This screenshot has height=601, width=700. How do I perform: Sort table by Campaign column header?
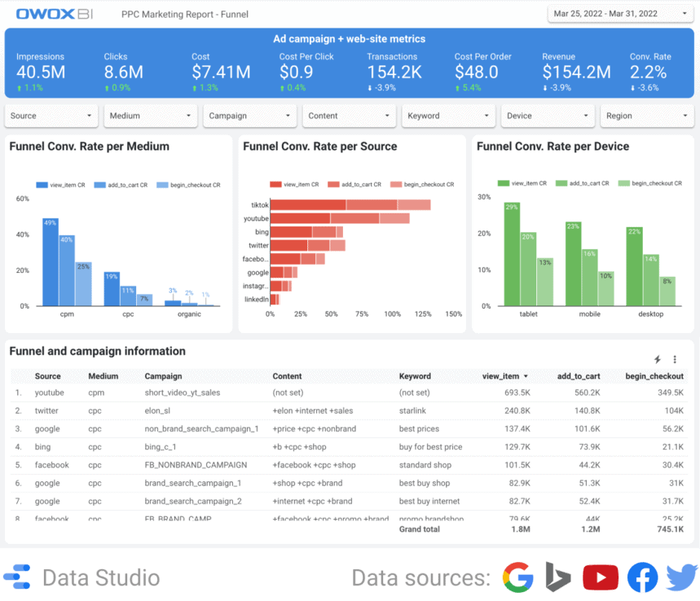(163, 376)
